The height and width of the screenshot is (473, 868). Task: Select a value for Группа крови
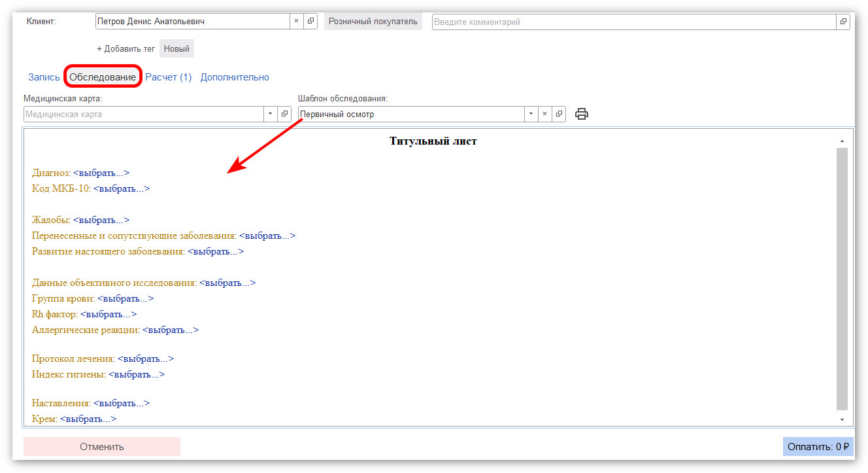coord(125,299)
